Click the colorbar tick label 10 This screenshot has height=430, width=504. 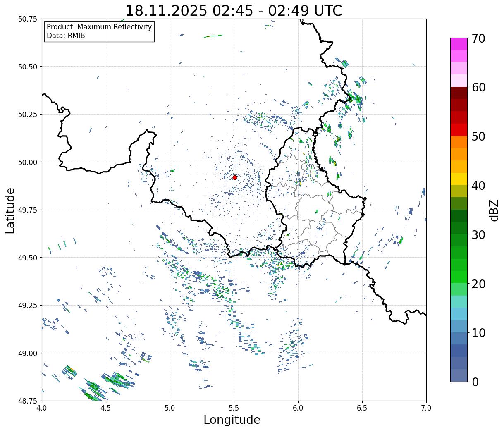478,332
